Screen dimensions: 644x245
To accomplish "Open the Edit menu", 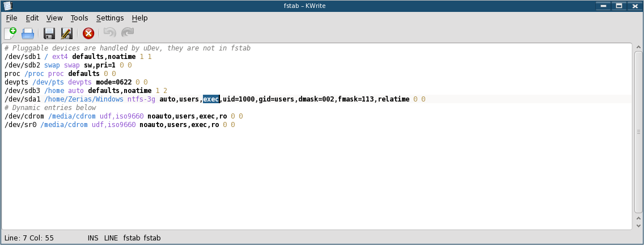I will 32,18.
